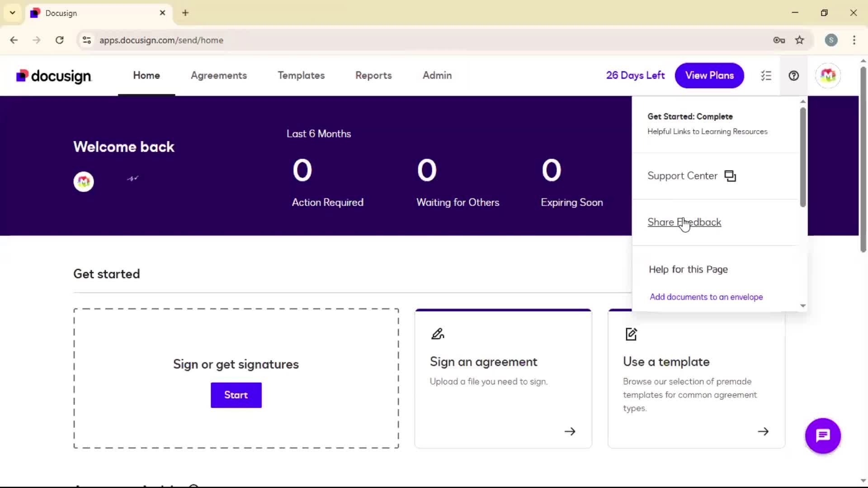
Task: Click the Support Center external link icon
Action: [730, 176]
